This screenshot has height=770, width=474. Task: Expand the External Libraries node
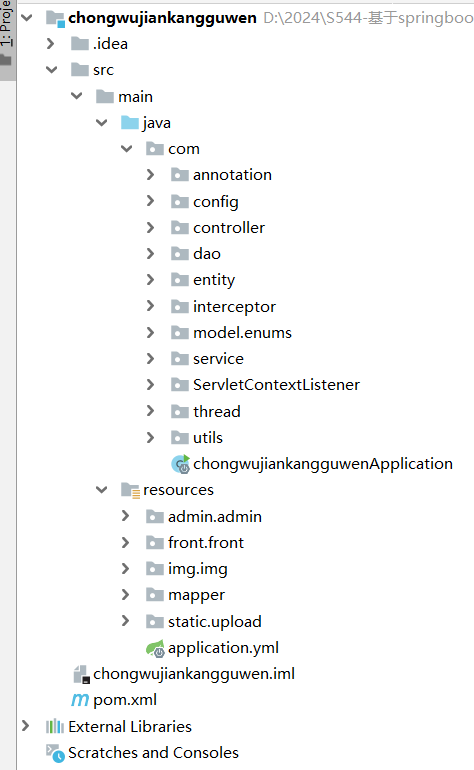pos(26,726)
